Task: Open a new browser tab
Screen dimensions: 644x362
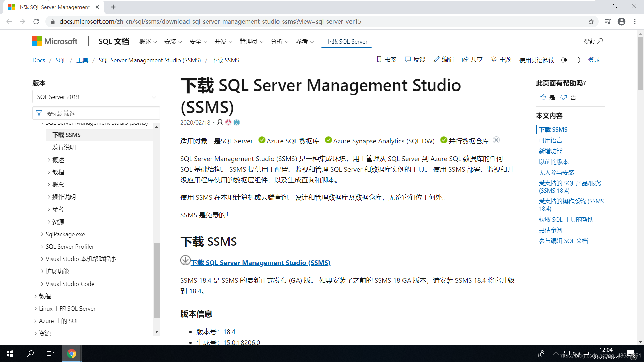Action: coord(113,7)
